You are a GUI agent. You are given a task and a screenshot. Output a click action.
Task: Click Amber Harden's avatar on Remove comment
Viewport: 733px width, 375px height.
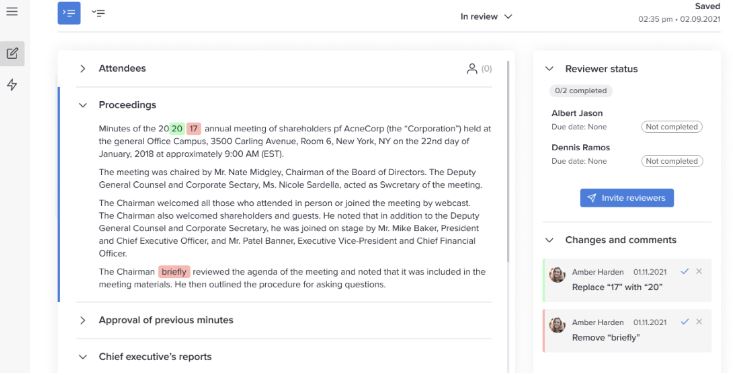(557, 325)
